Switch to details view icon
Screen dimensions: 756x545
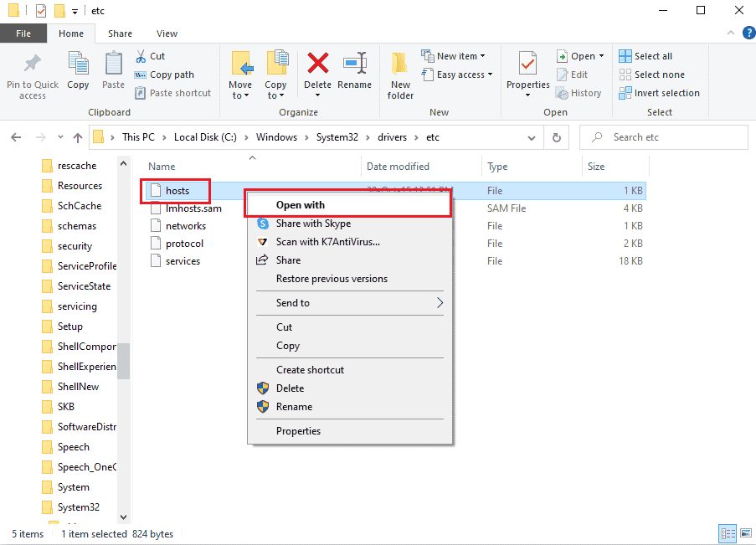pyautogui.click(x=728, y=533)
